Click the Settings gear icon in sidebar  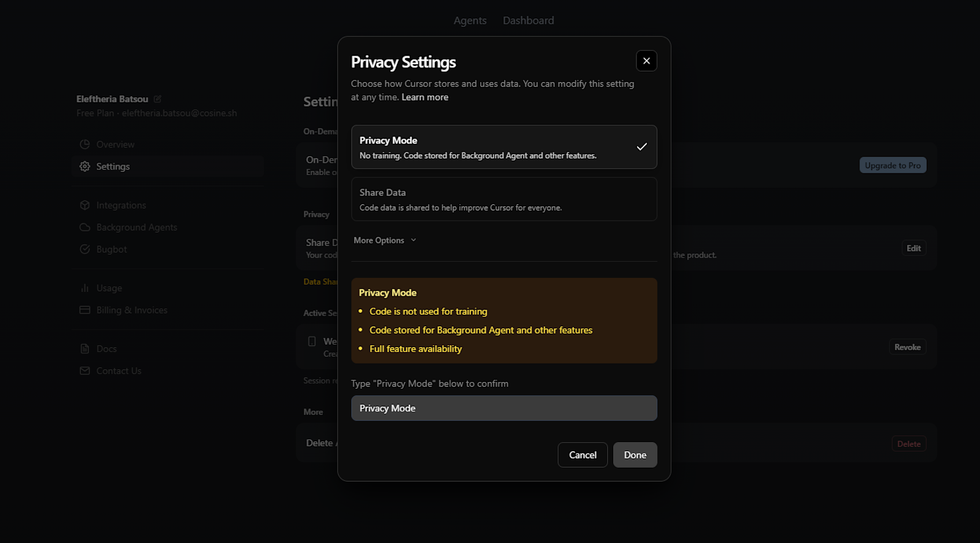(85, 167)
